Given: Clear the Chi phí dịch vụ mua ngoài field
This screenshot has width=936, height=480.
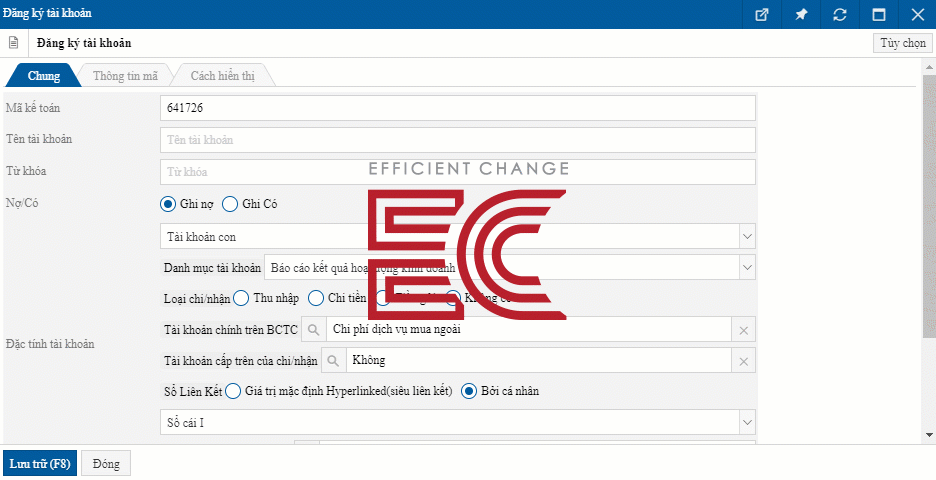Looking at the screenshot, I should [x=744, y=330].
